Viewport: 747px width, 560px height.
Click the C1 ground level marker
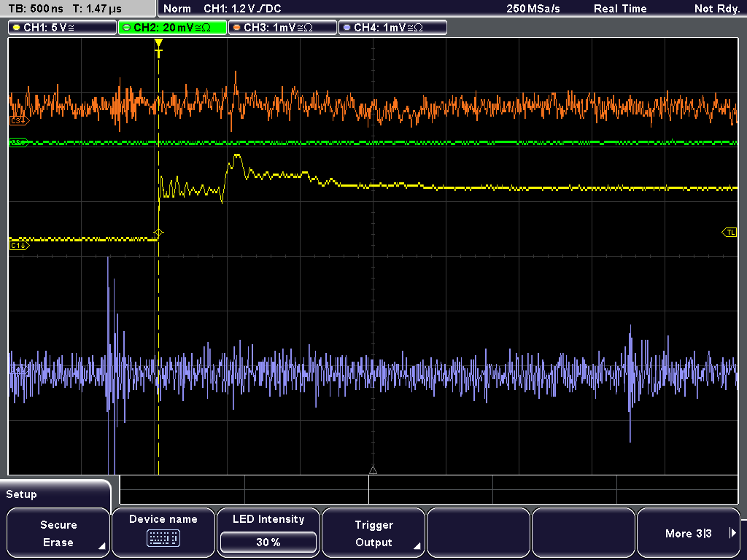click(19, 246)
